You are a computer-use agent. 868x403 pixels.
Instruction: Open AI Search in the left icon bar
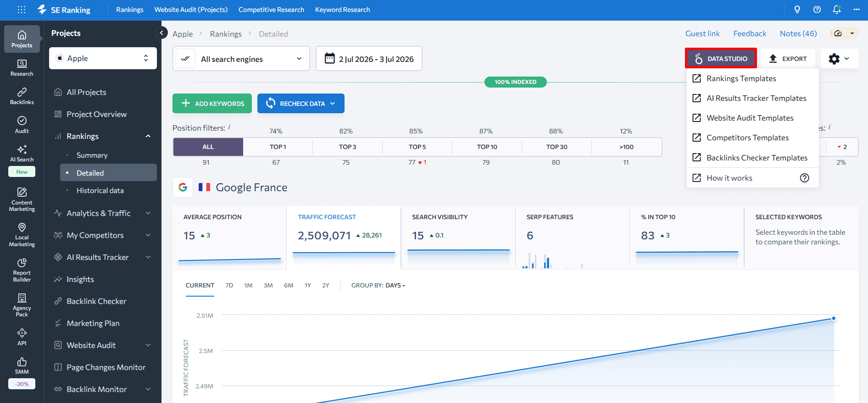pos(22,154)
